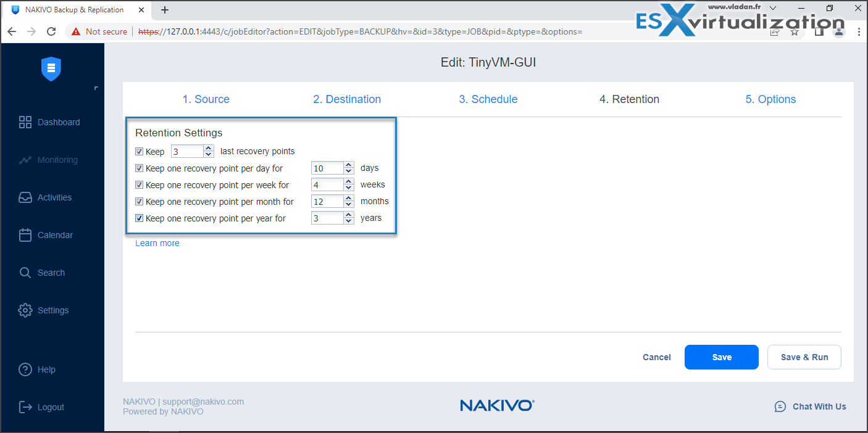This screenshot has height=433, width=868.
Task: Click the Cancel button
Action: 657,357
